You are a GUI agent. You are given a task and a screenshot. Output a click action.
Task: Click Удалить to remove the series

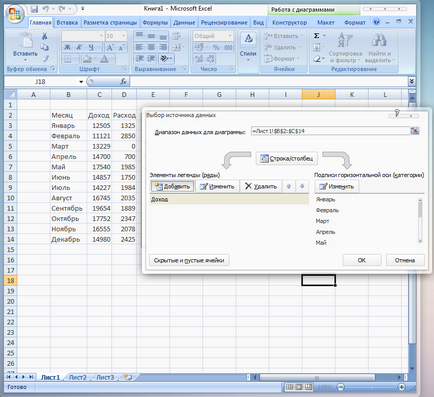click(261, 186)
